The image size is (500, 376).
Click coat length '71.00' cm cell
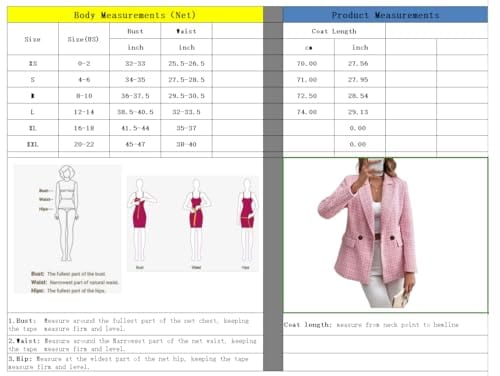pos(308,80)
